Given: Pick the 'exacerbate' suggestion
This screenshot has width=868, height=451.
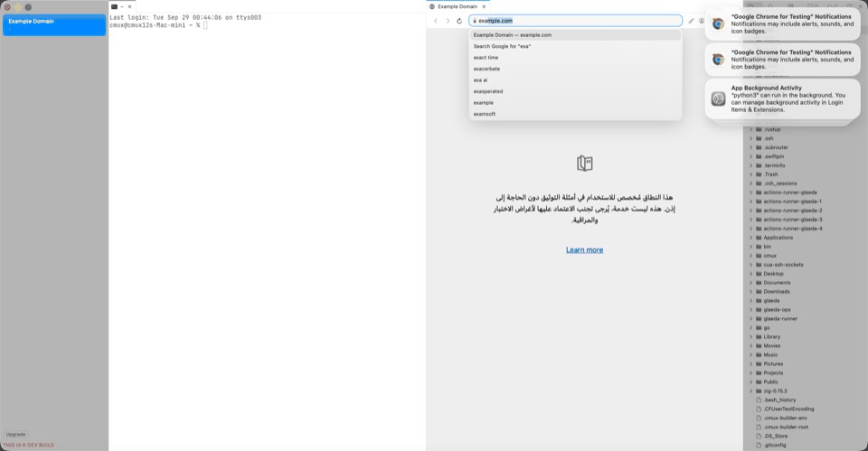Looking at the screenshot, I should click(575, 69).
